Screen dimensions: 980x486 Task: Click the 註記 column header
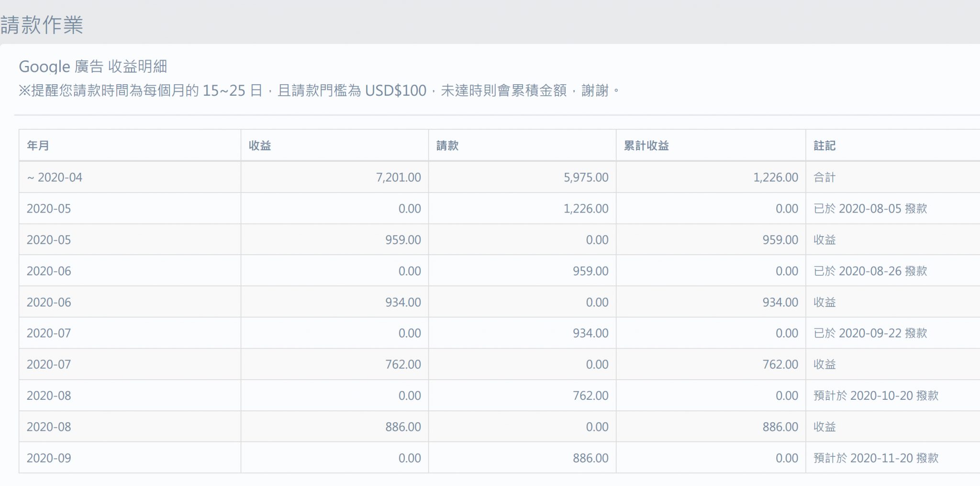click(824, 146)
